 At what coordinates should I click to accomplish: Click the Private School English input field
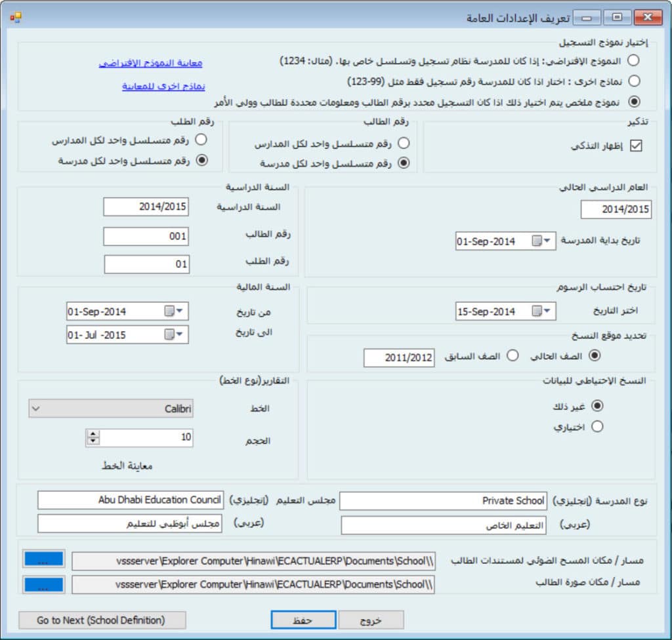[443, 501]
